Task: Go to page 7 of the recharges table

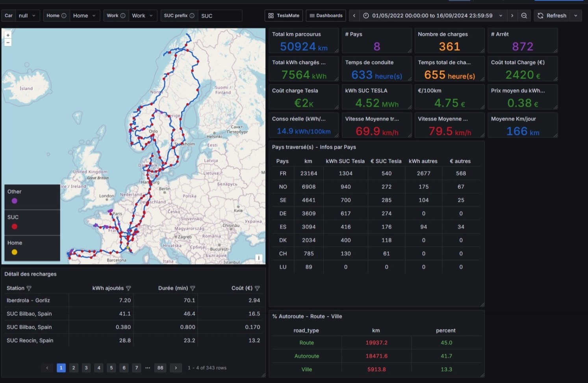Action: coord(137,368)
